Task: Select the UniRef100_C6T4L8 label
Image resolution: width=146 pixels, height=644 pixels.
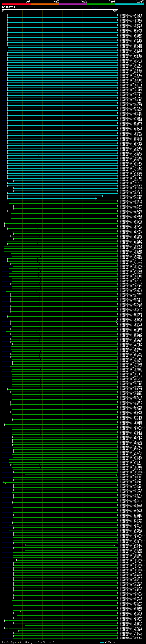Action: coord(131,65)
